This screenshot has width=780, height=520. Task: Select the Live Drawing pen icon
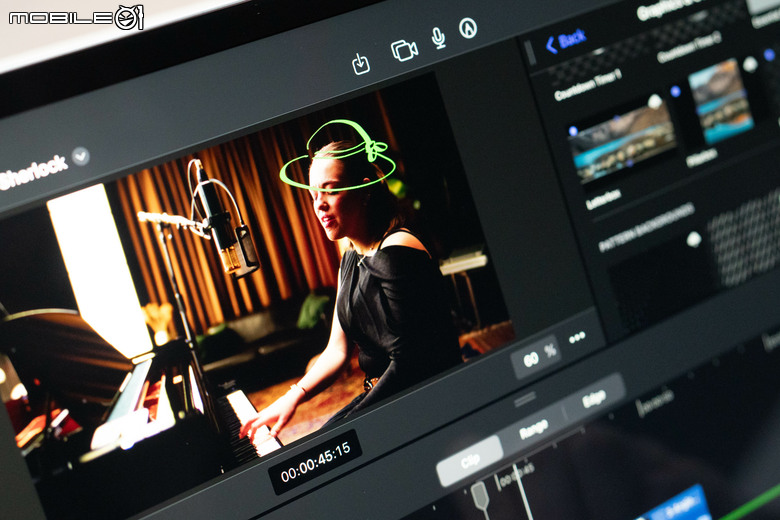[x=468, y=28]
